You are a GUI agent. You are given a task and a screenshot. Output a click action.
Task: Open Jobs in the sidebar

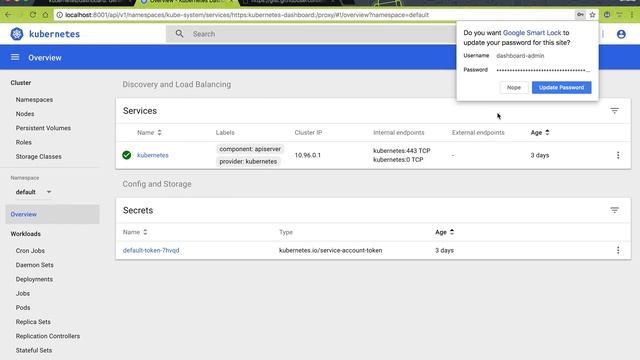pos(23,293)
